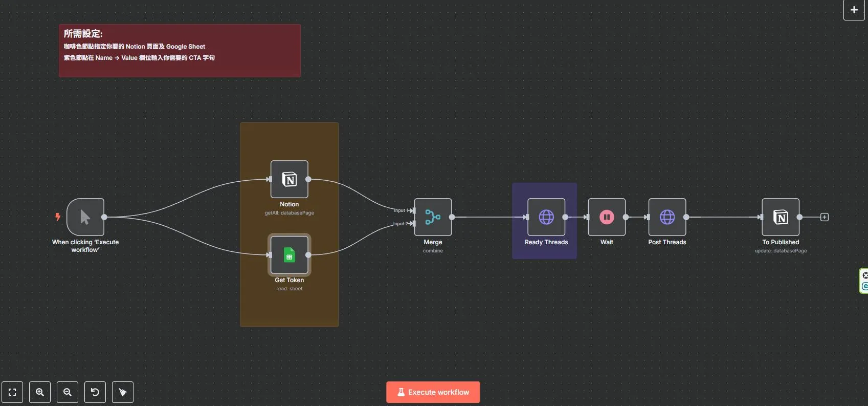Select the Merge combine node

click(x=433, y=217)
